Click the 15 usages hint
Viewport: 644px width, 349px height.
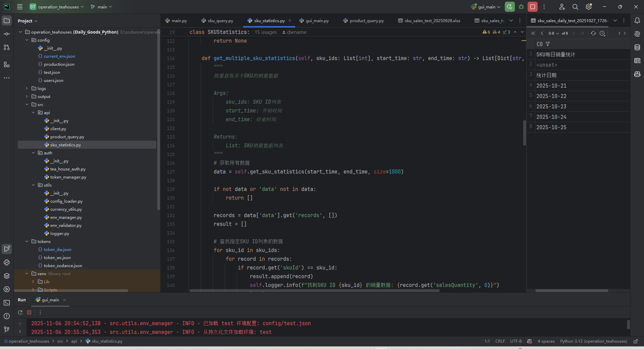[x=266, y=32]
